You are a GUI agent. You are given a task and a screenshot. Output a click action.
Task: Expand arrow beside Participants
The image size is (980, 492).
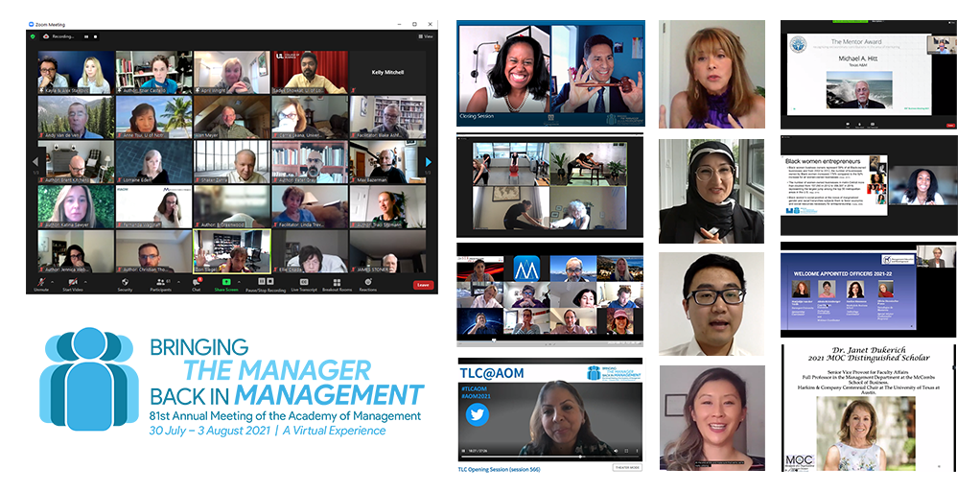pos(178,282)
